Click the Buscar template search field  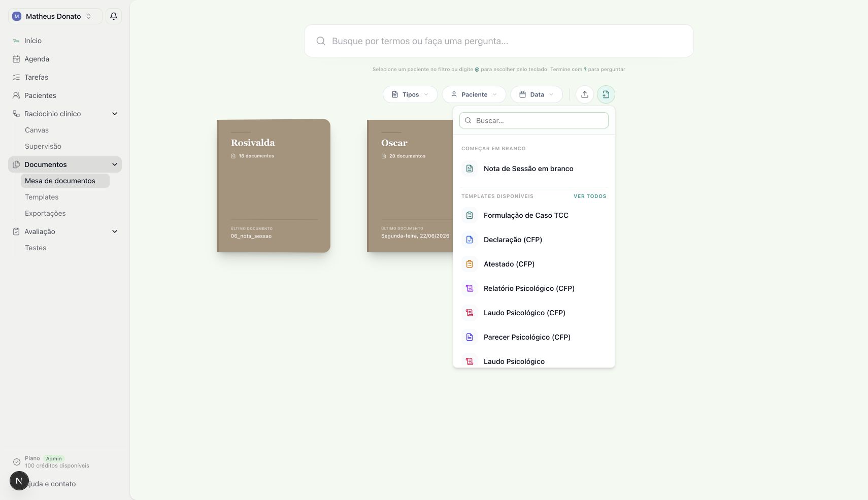pos(534,120)
